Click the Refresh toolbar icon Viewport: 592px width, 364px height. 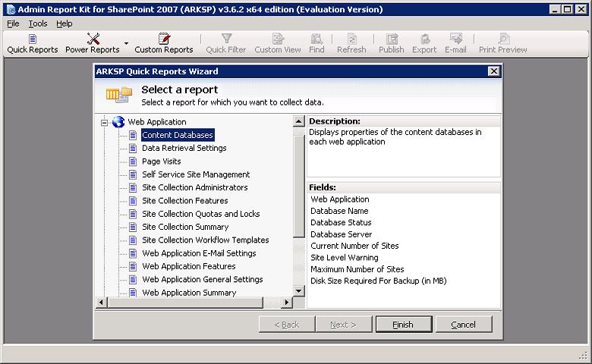tap(351, 44)
